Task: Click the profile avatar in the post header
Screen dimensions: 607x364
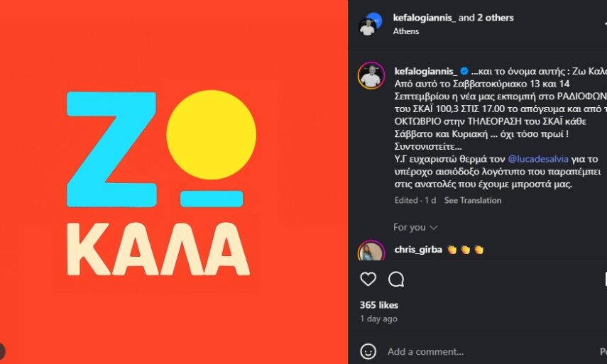Action: pos(369,24)
